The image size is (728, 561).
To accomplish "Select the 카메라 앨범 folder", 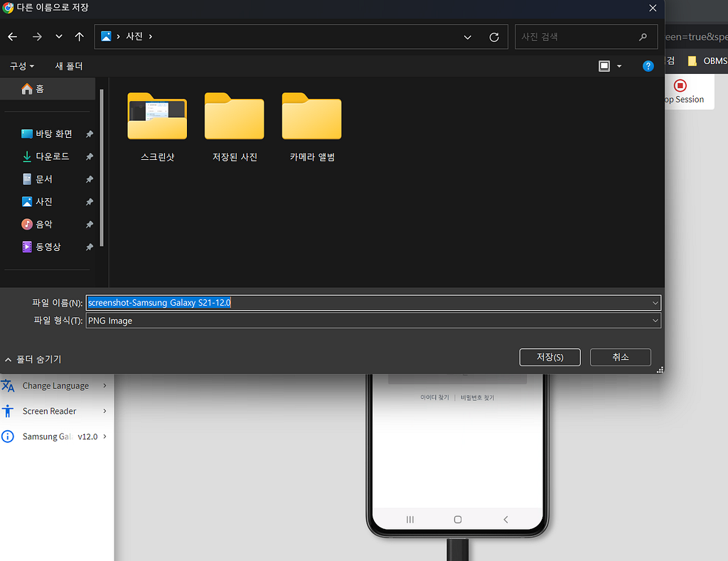I will click(312, 127).
